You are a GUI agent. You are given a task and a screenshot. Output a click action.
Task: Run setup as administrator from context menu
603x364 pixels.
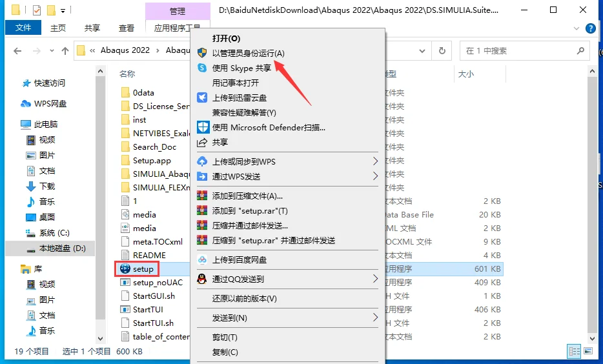click(248, 53)
